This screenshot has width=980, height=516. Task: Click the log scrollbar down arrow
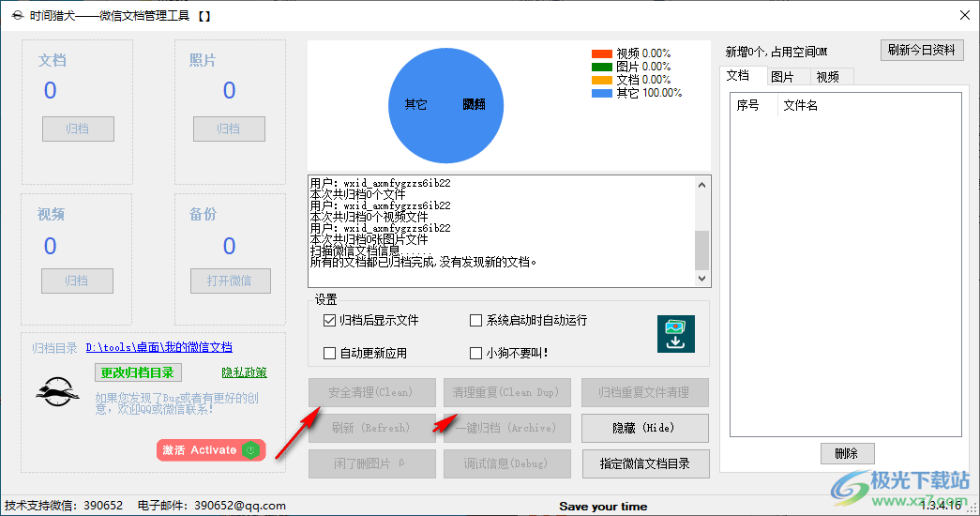[x=701, y=279]
